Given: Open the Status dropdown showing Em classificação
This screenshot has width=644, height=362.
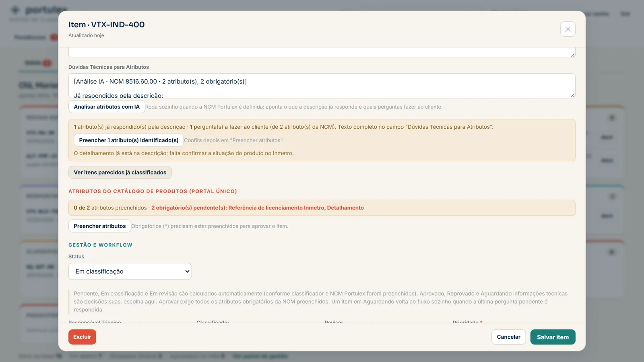Looking at the screenshot, I should click(130, 271).
